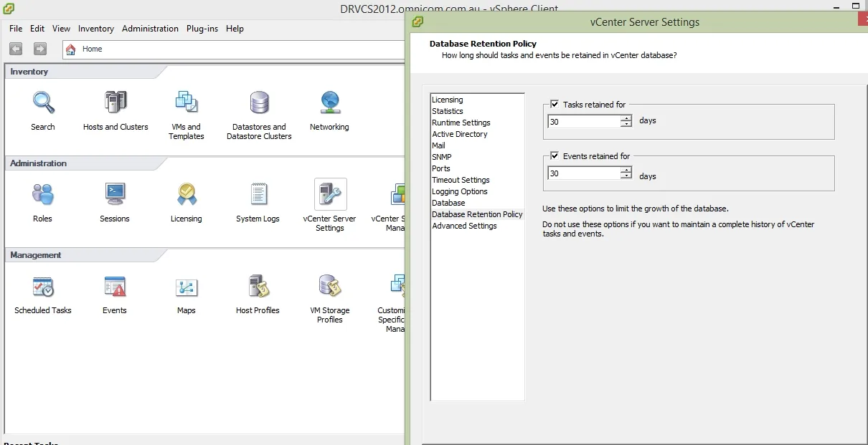Open the Administration menu

[x=150, y=29]
